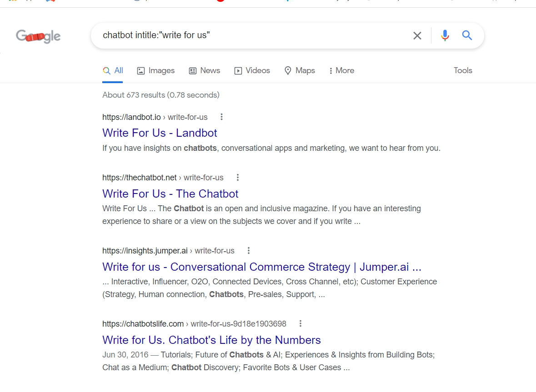Switch to the News tab
The image size is (536, 392).
[210, 70]
